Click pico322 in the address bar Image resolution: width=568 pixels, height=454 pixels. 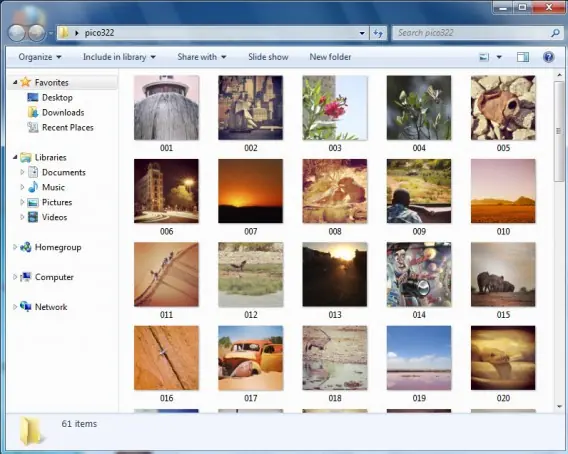tap(99, 33)
